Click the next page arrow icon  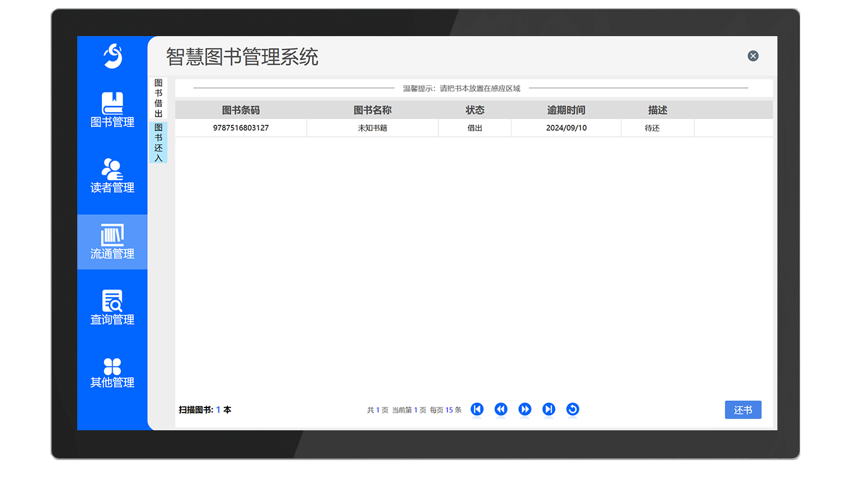[x=525, y=409]
